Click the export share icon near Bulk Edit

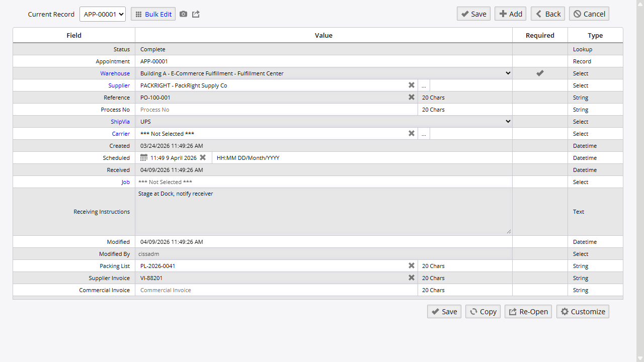point(196,14)
